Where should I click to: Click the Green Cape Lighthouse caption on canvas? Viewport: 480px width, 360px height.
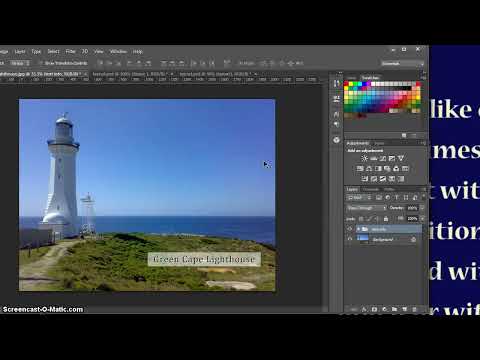click(204, 259)
